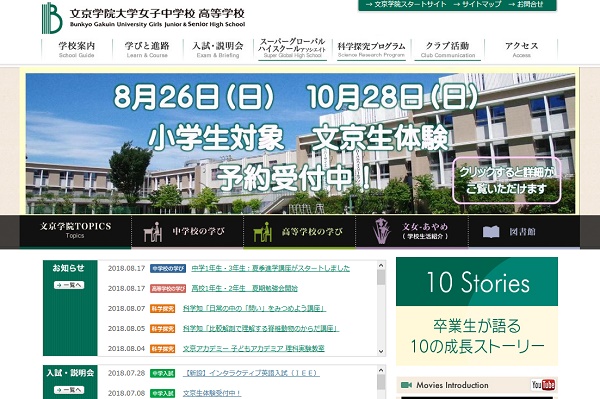Click the Movies Introduction heading

click(x=452, y=385)
